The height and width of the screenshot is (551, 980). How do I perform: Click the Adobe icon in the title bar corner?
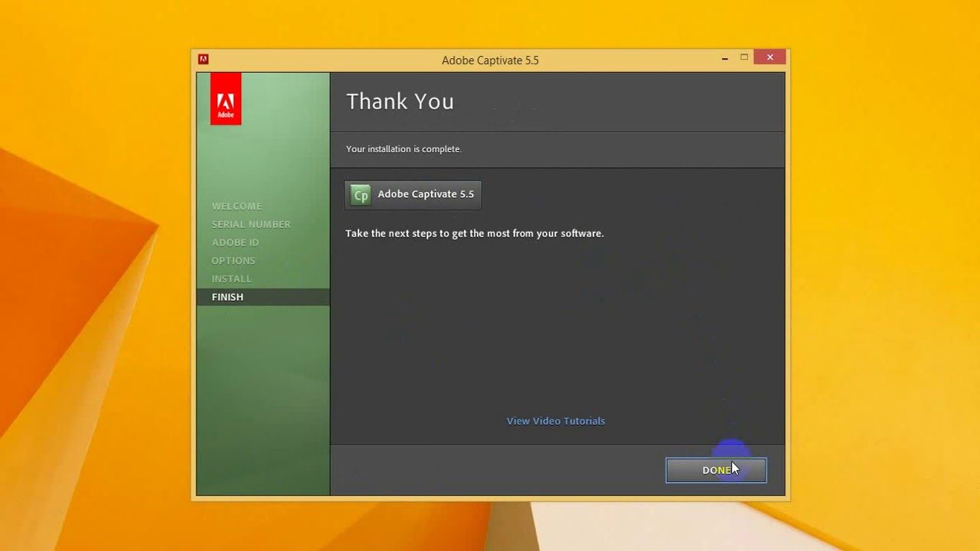[204, 57]
